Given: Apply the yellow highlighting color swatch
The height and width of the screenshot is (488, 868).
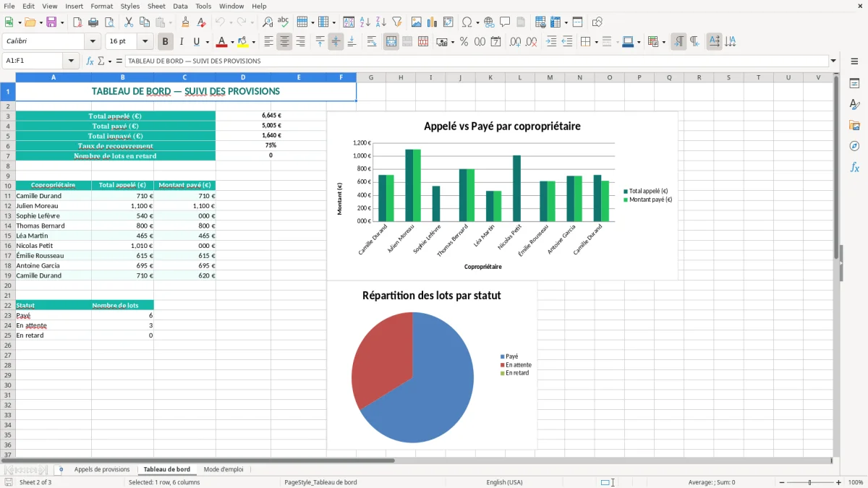Looking at the screenshot, I should (243, 42).
